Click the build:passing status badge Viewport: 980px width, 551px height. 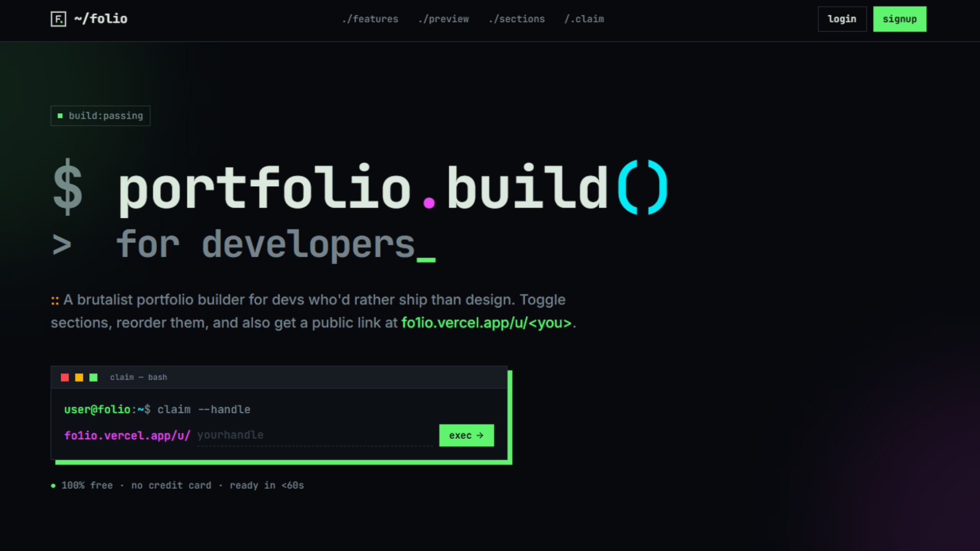point(101,116)
